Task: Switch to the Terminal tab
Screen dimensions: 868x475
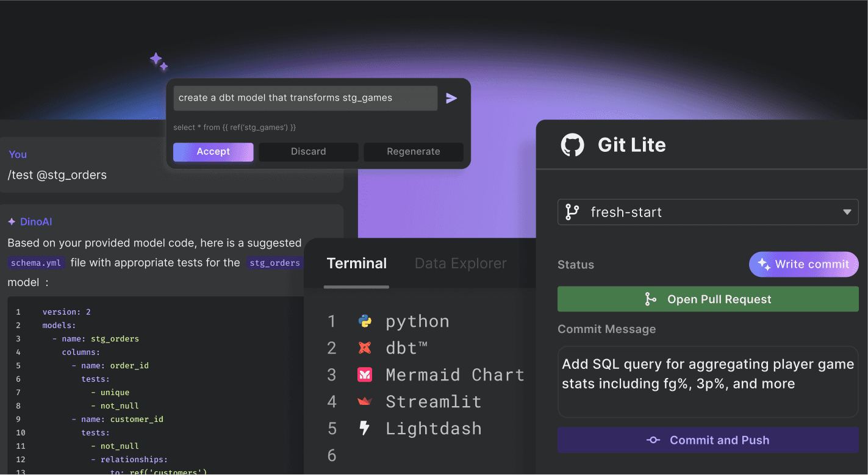Action: tap(357, 263)
